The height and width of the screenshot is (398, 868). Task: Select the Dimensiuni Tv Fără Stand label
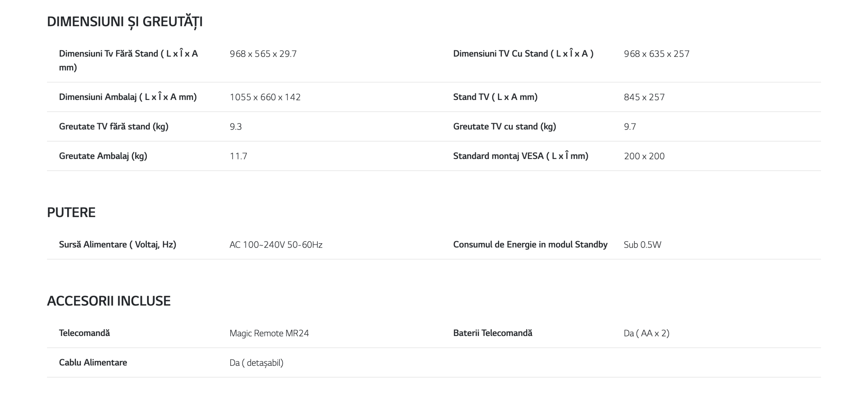pos(129,60)
